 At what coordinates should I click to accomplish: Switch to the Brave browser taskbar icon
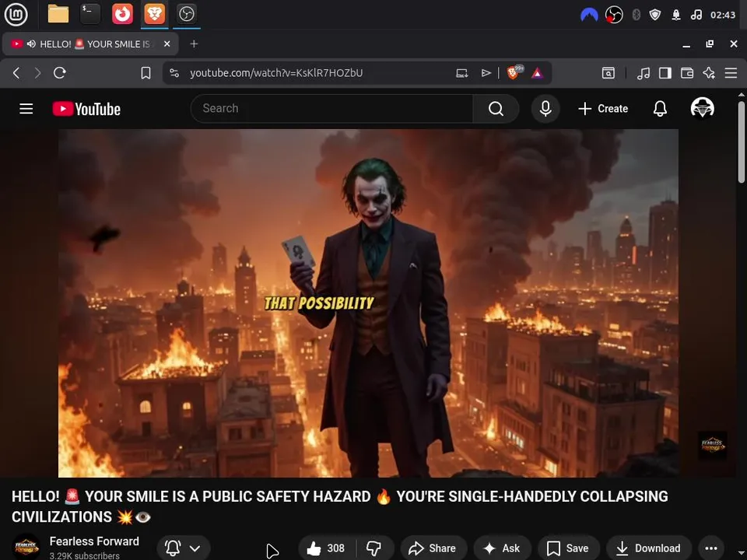155,14
